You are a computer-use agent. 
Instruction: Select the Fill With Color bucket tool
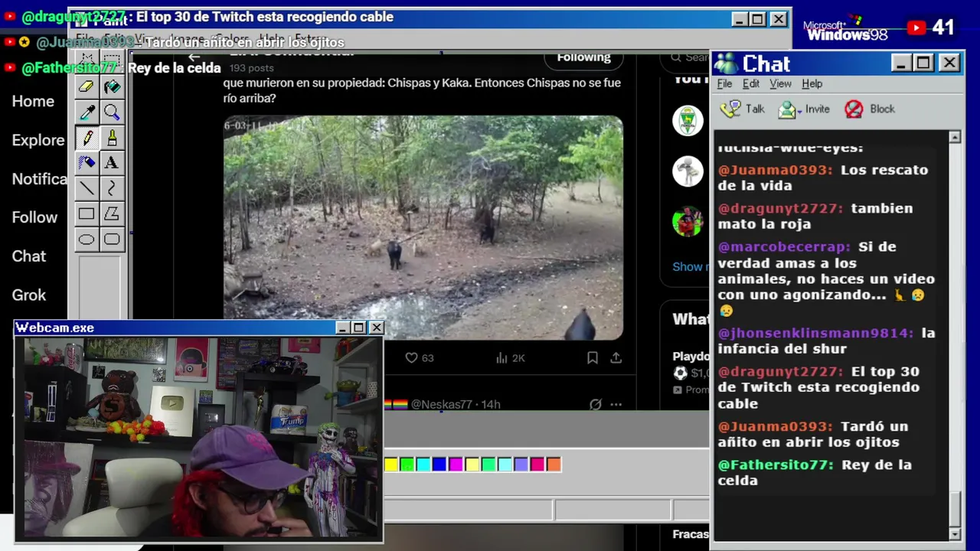(112, 87)
